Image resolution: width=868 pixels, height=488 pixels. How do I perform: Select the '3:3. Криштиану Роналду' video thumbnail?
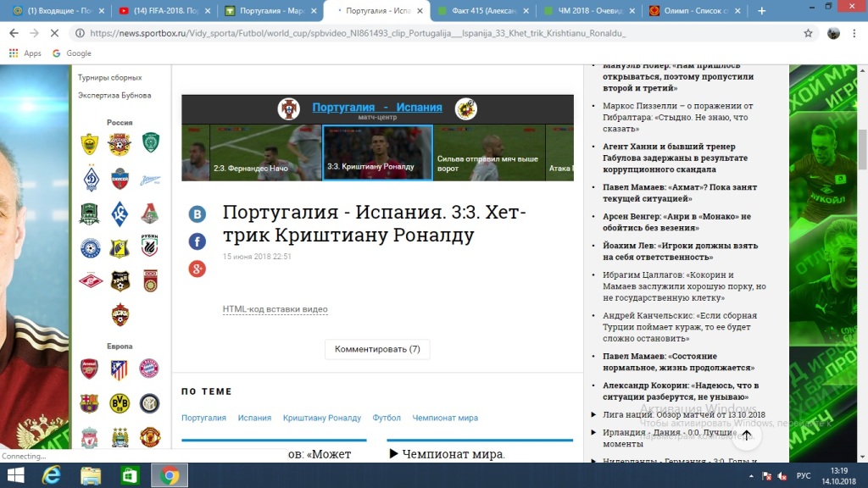click(377, 152)
